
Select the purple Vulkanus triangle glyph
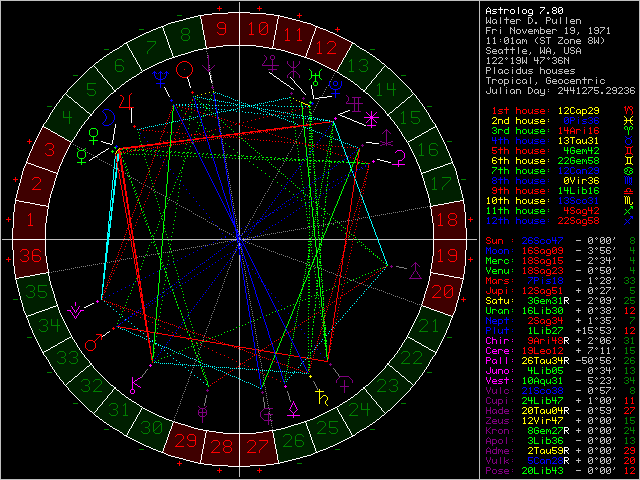(415, 271)
